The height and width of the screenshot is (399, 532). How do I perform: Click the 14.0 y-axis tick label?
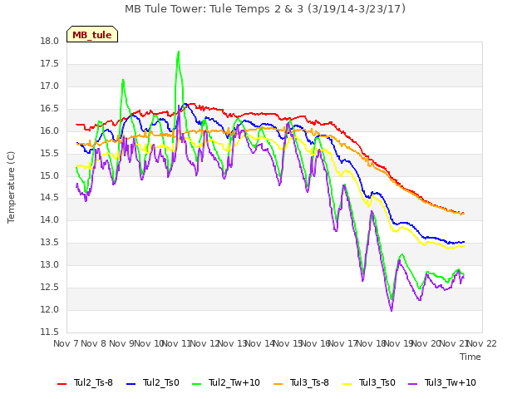(x=50, y=220)
